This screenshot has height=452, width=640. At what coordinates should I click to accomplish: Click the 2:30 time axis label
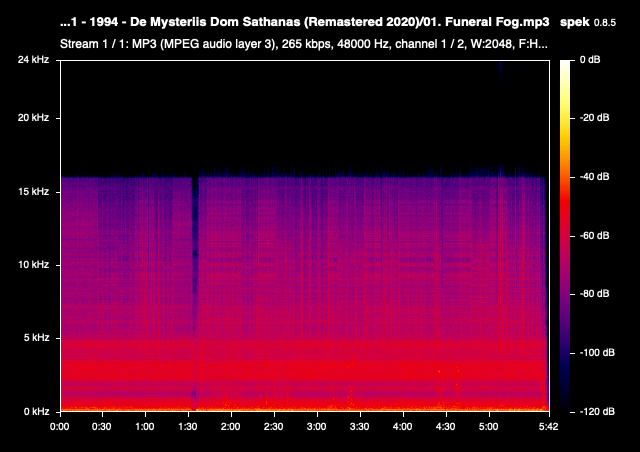click(x=273, y=427)
